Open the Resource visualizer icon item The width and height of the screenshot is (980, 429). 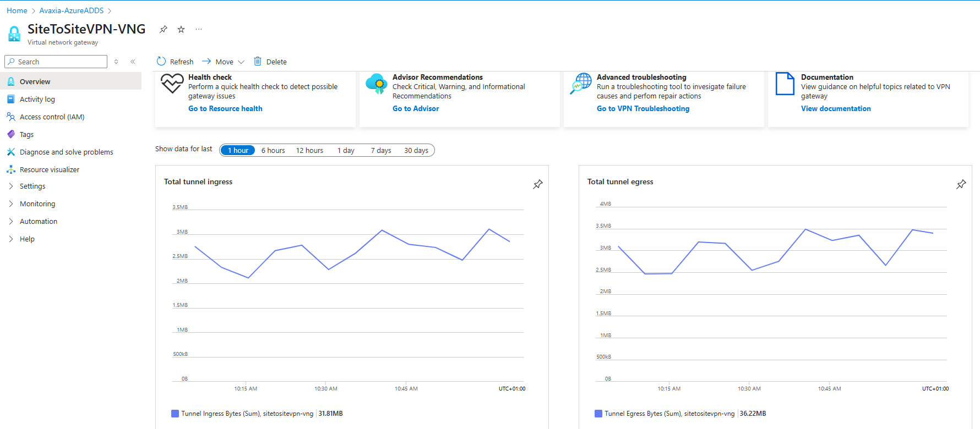point(11,169)
